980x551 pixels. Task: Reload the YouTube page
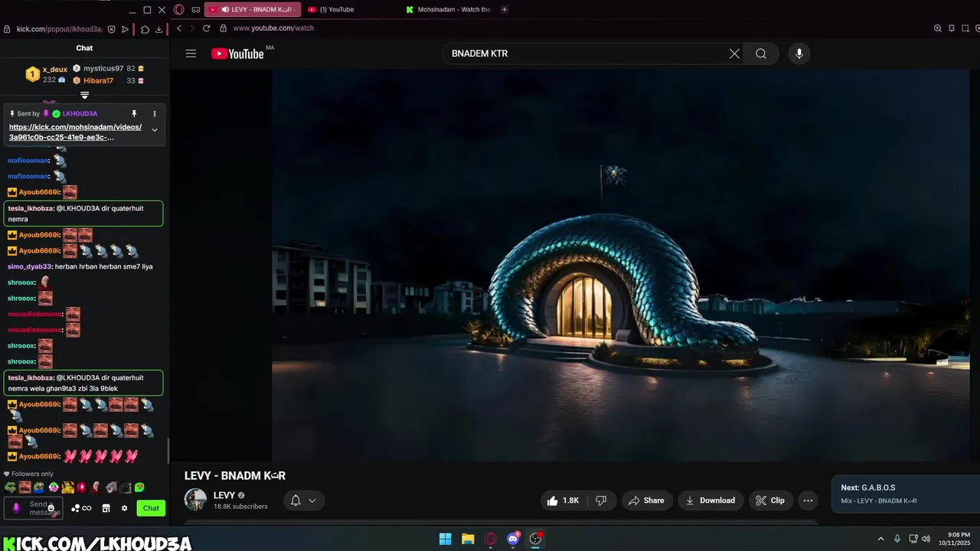tap(206, 28)
